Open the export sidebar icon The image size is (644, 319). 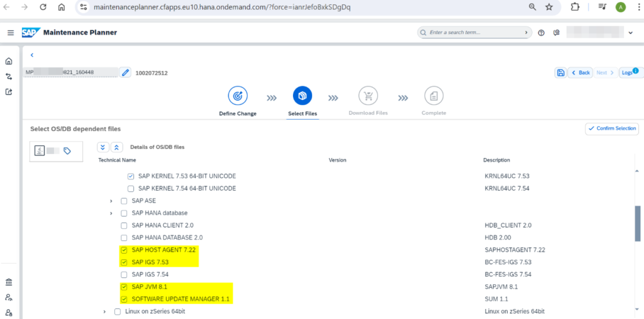[x=9, y=92]
